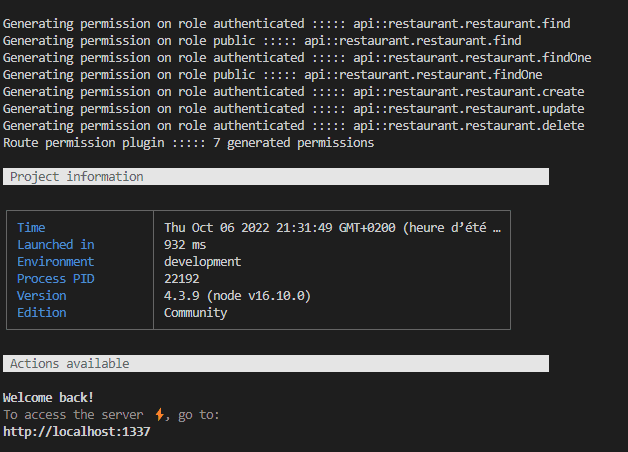
Task: Click the 932 ms launch time value
Action: pos(185,245)
